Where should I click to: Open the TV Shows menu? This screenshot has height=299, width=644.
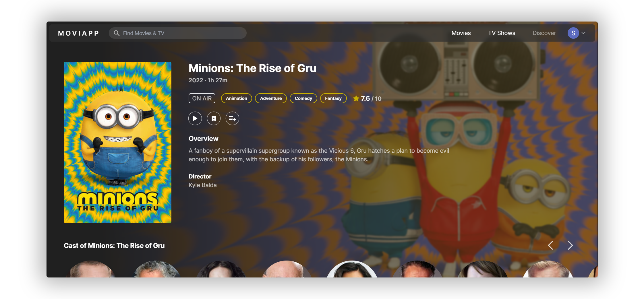click(502, 33)
